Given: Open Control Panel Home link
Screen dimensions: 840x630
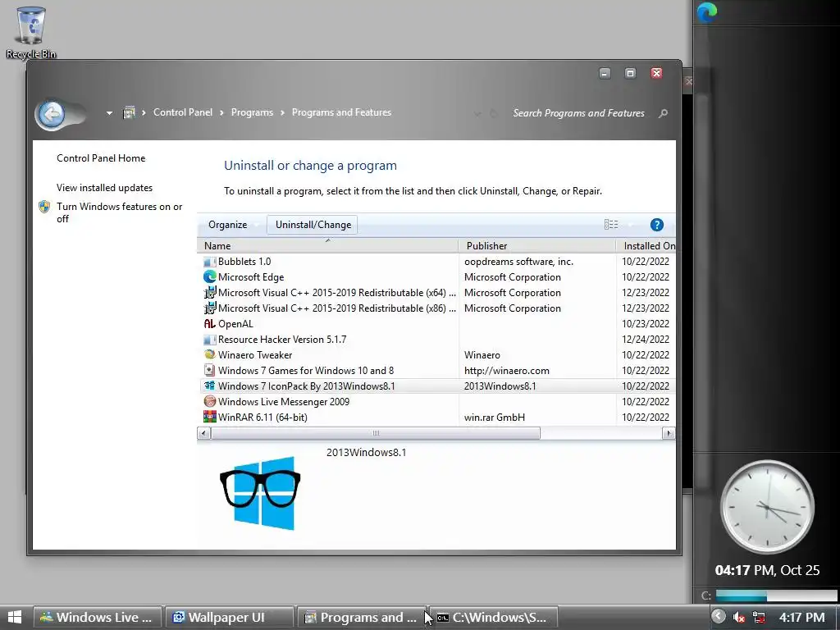Looking at the screenshot, I should 101,158.
